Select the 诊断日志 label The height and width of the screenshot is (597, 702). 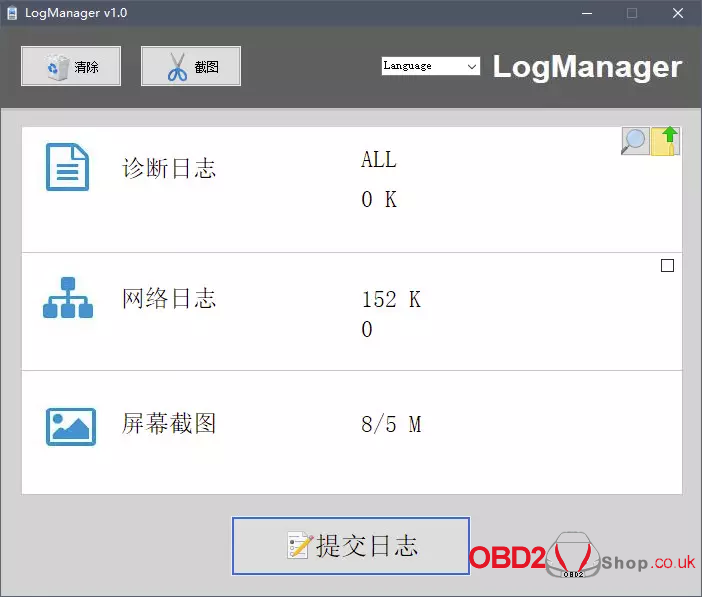(169, 168)
